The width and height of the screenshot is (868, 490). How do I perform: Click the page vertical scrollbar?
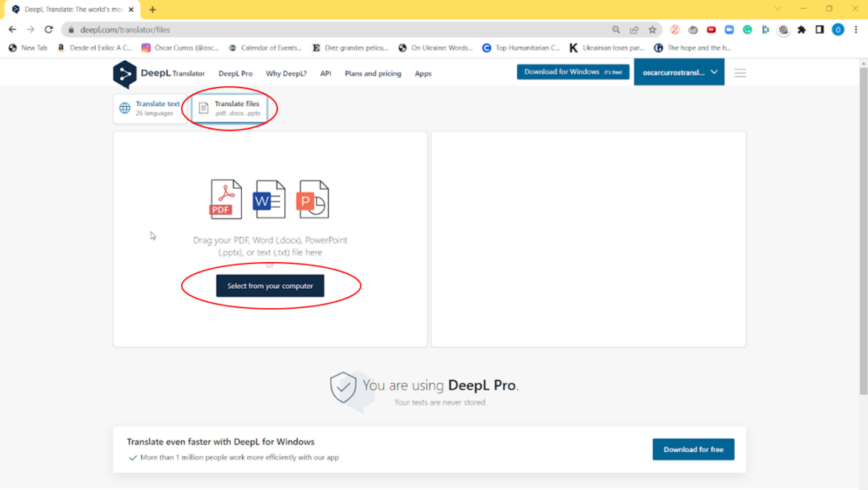click(x=863, y=229)
